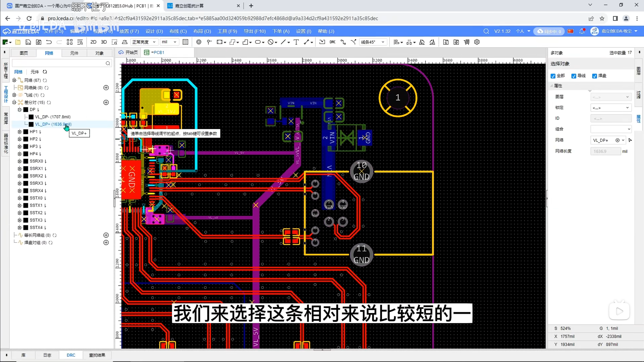644x362 pixels.
Task: Select the line drawing tool
Action: point(283,42)
